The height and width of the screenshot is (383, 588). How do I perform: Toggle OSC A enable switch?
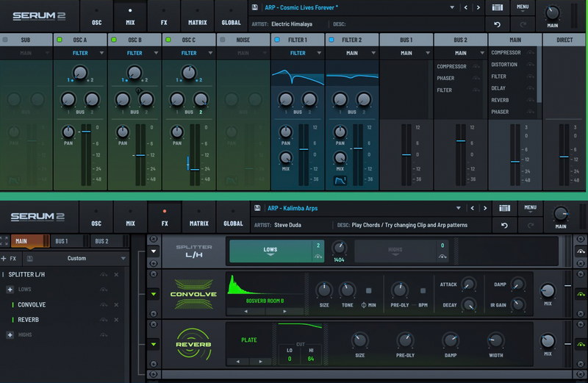60,40
